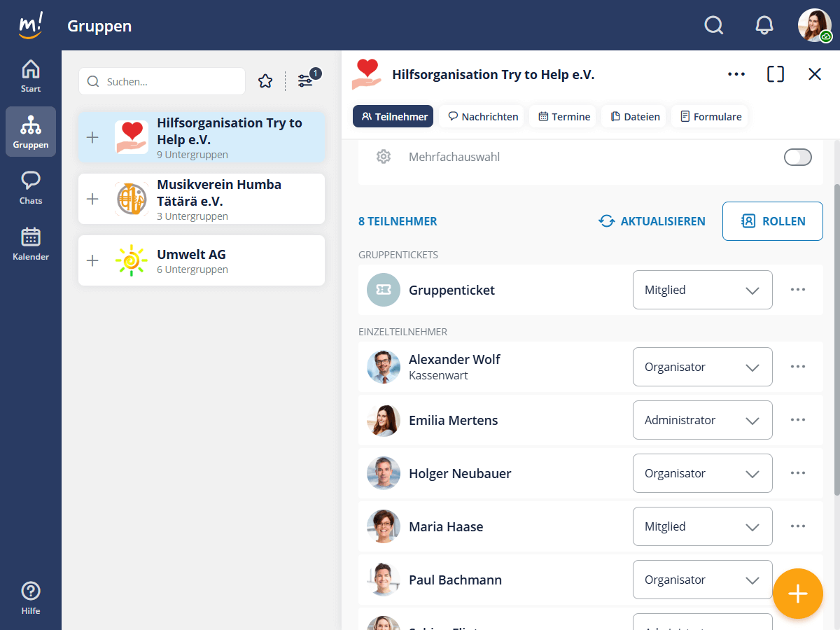Switch to the Nachrichten tab
The image size is (840, 630).
point(482,116)
